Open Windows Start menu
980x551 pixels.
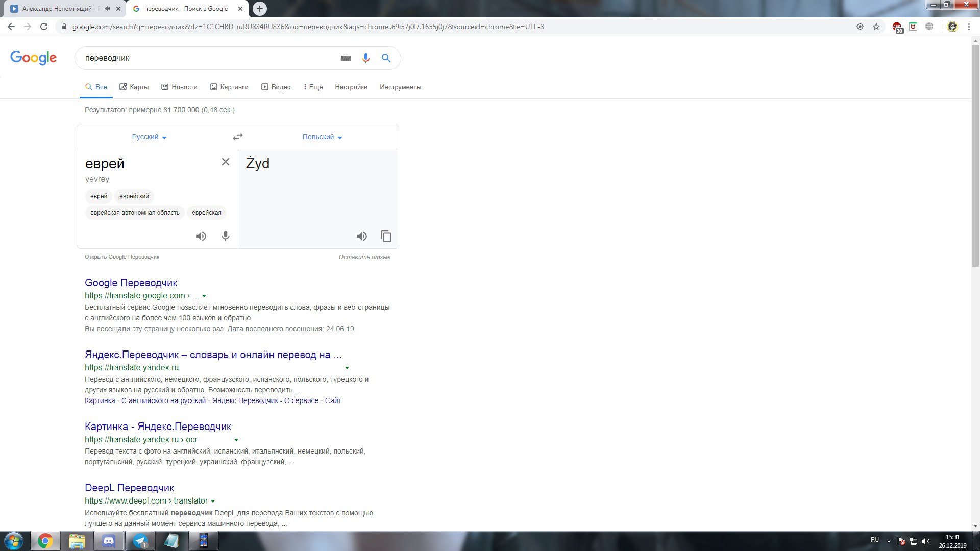[x=14, y=541]
